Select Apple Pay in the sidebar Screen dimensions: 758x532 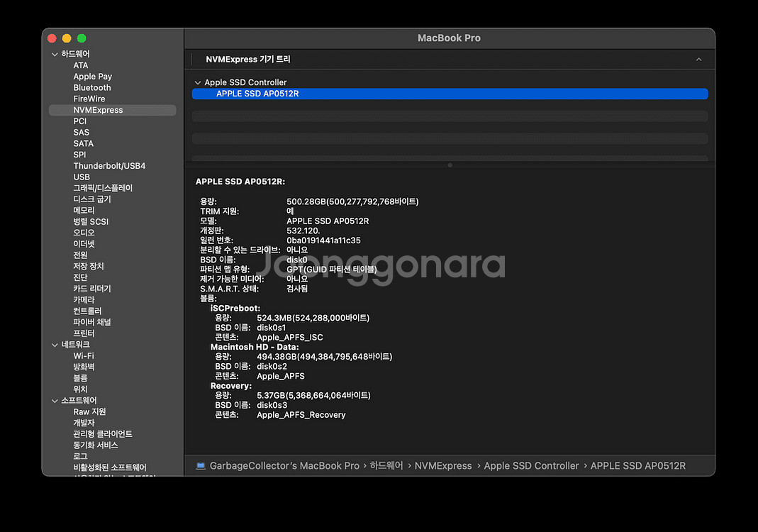point(93,77)
